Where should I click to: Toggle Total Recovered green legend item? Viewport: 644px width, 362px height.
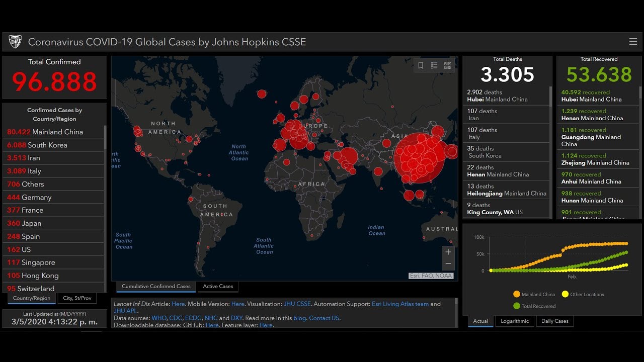pos(534,306)
